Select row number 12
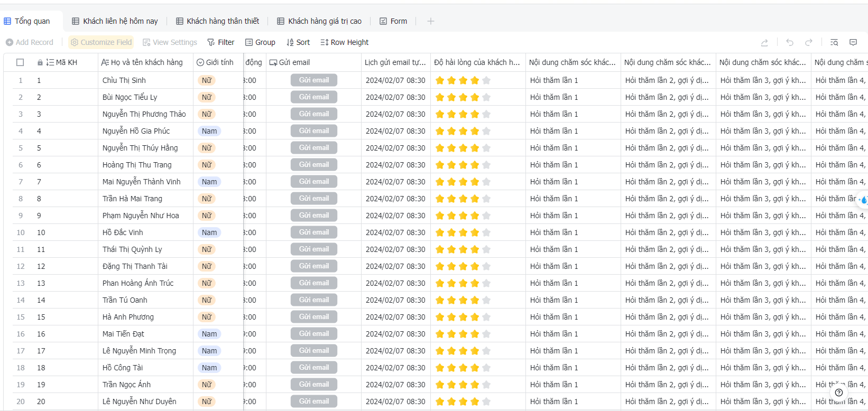868x411 pixels. click(21, 266)
